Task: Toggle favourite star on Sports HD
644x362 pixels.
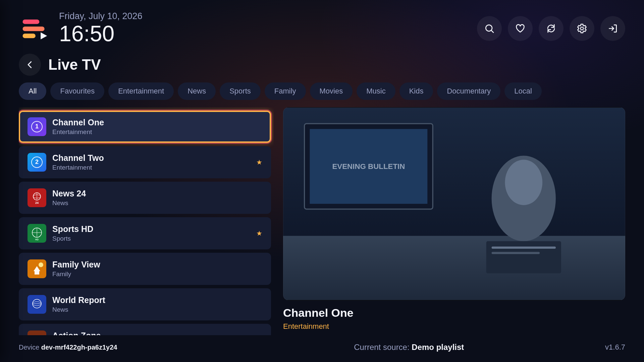Action: pyautogui.click(x=259, y=233)
